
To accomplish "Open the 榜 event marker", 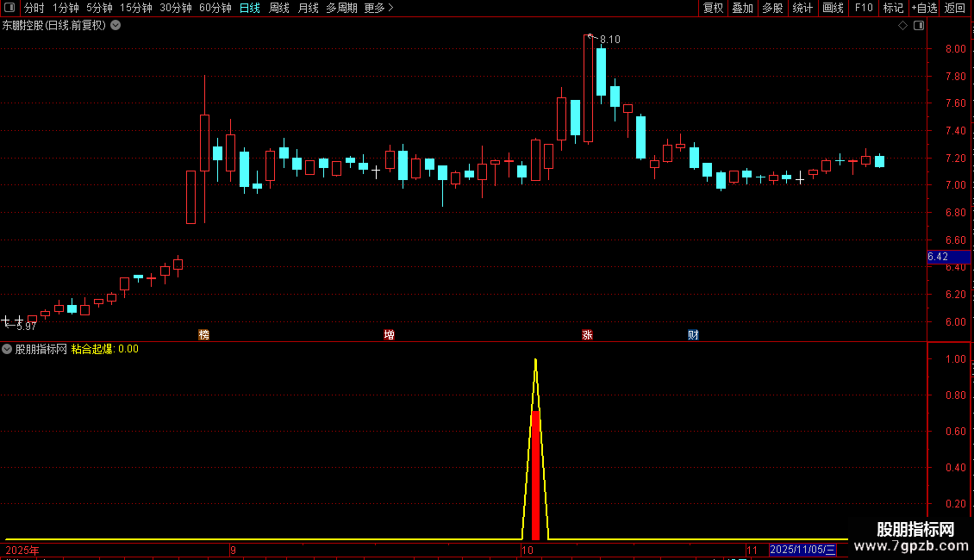I will 203,334.
